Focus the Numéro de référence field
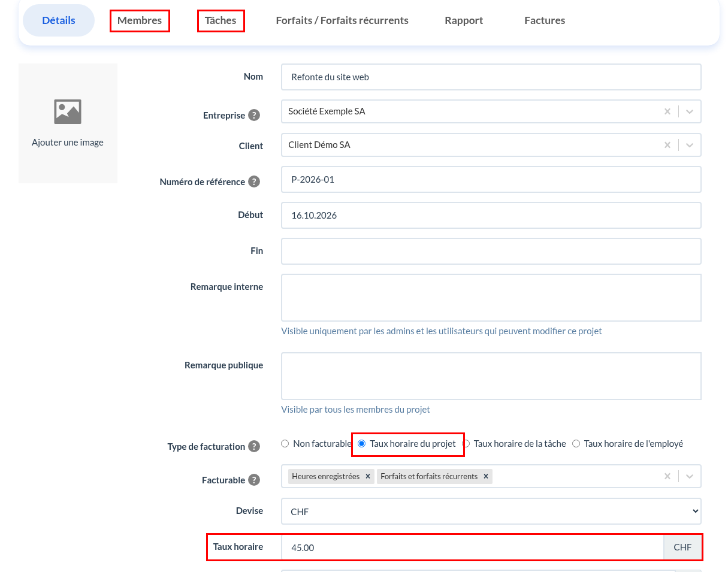The image size is (728, 572). click(491, 179)
